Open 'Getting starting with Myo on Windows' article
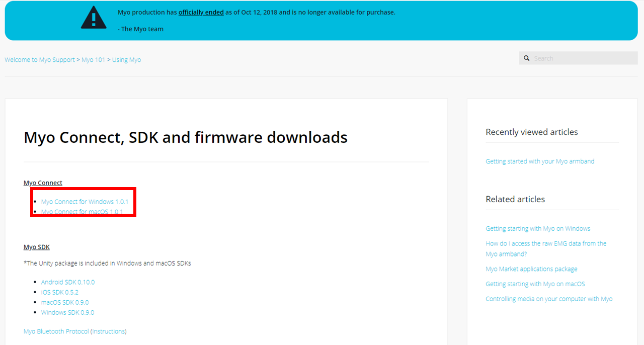This screenshot has width=644, height=345. 538,228
